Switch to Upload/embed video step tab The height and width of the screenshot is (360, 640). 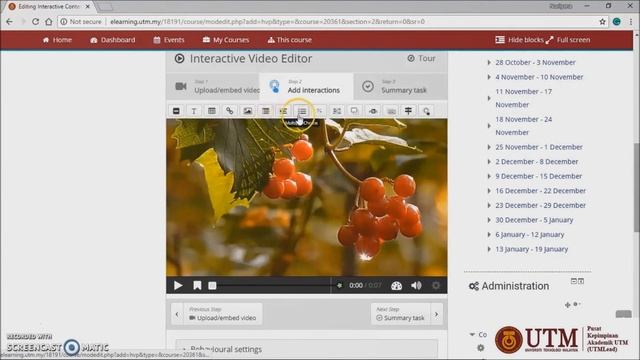(x=213, y=87)
